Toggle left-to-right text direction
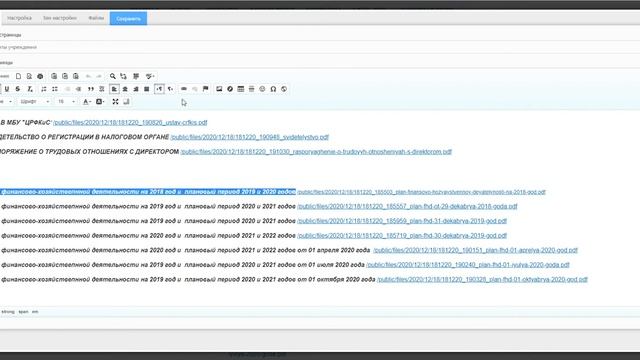The image size is (640, 360). coord(159,89)
